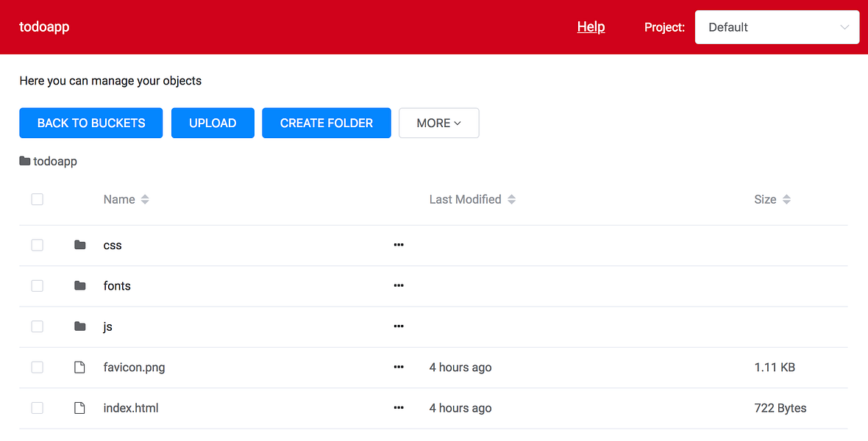Tick the select-all checkbox in header
This screenshot has width=868, height=441.
coord(37,199)
